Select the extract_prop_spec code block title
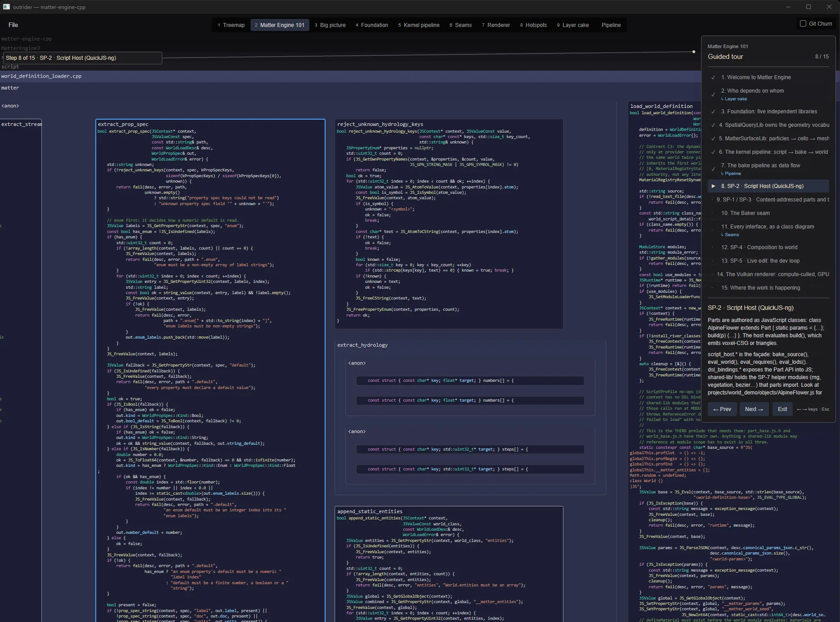 coord(123,124)
